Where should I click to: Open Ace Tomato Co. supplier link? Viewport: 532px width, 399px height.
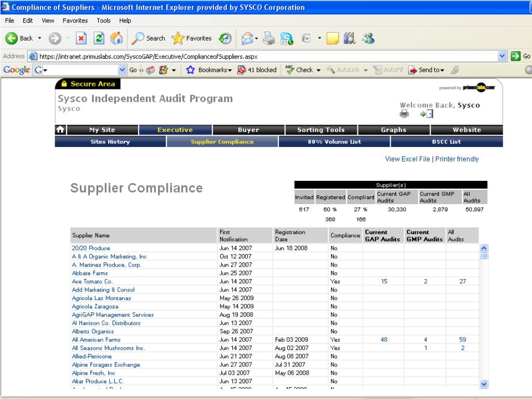coord(92,281)
